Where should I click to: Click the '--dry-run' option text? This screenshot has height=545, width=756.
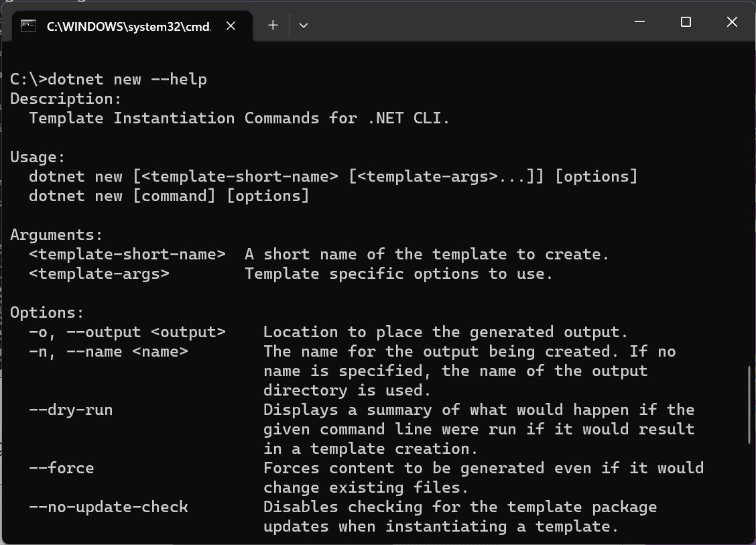pos(71,410)
